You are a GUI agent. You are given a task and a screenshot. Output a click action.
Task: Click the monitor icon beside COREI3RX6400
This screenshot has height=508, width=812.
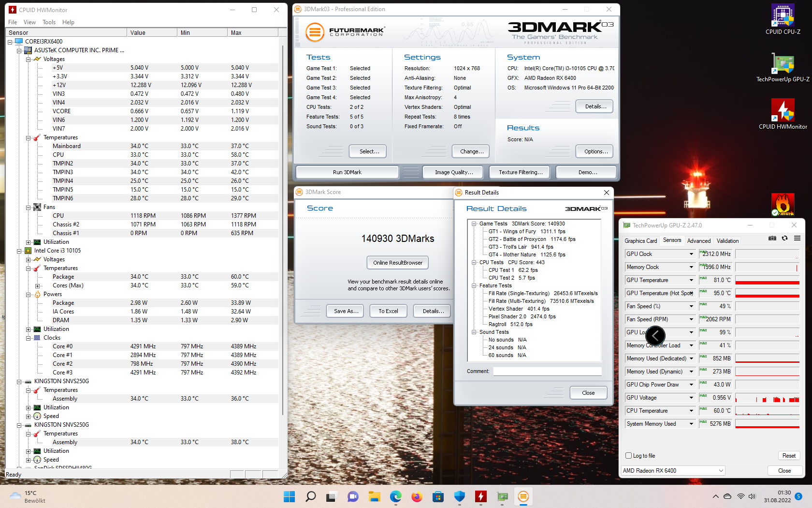click(19, 42)
